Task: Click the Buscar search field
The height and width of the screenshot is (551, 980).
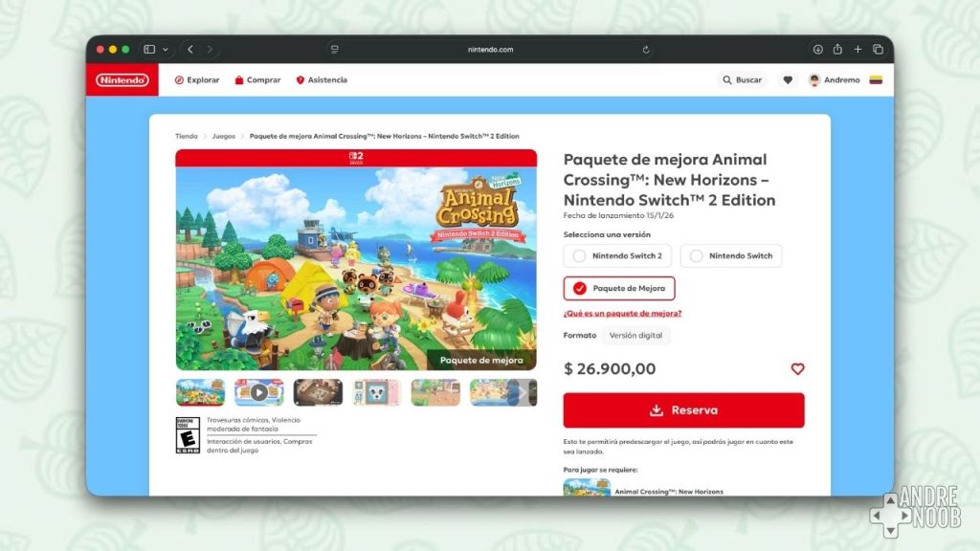Action: 742,80
